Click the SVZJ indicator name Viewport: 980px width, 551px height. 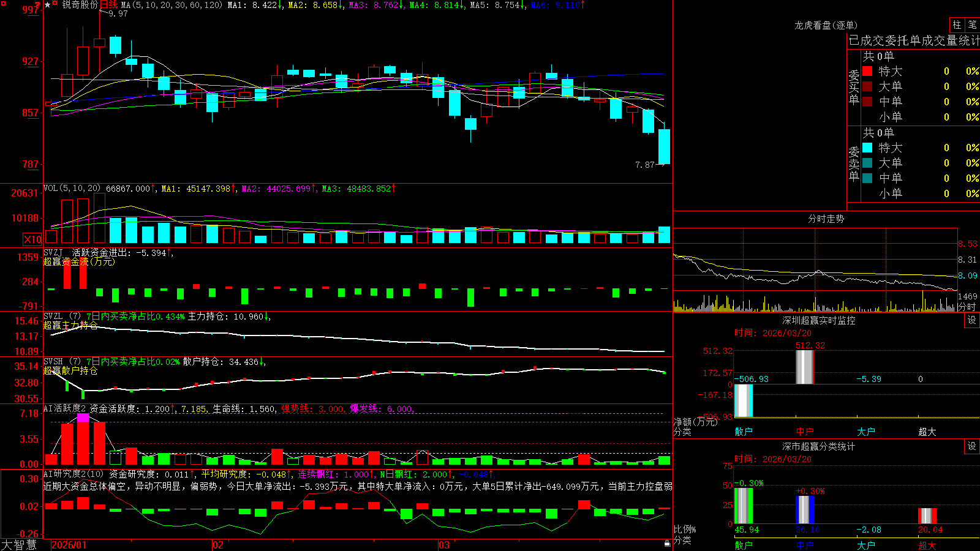tap(53, 252)
